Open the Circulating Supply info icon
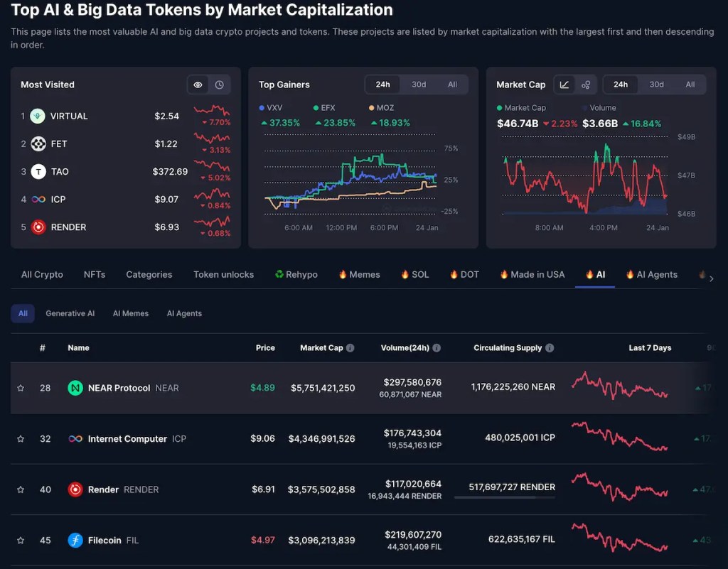The image size is (728, 569). click(550, 348)
